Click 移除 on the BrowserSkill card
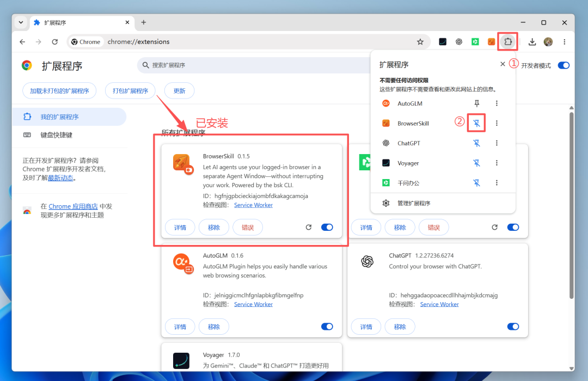The image size is (588, 381). [214, 228]
